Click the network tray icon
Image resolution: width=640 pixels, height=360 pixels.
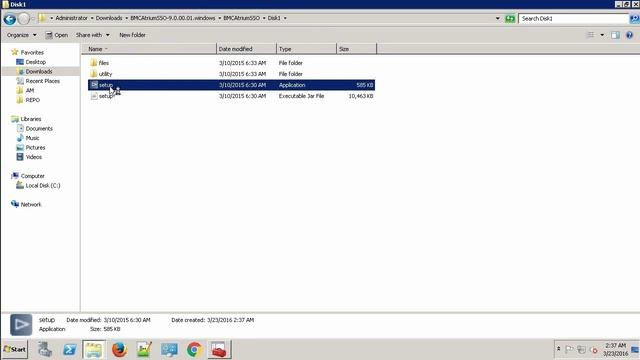click(x=581, y=350)
